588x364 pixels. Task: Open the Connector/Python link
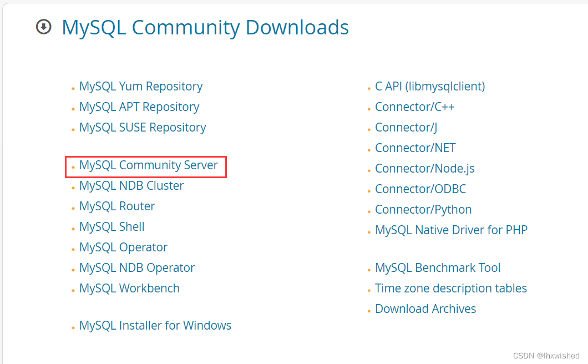pos(423,210)
